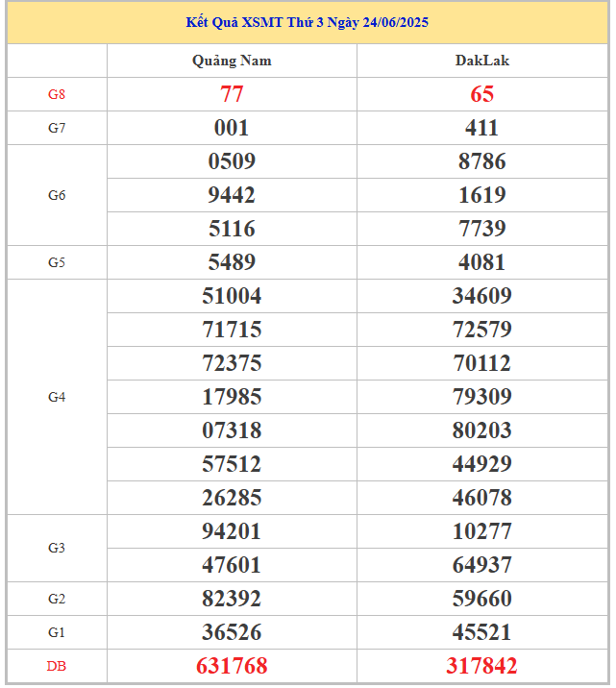Viewport: 616px width, 688px height.
Task: Click the DB special prize 317842
Action: coord(481,666)
